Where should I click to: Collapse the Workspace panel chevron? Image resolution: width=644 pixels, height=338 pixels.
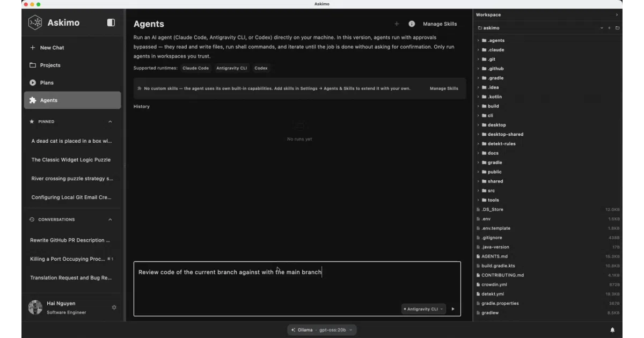click(617, 15)
